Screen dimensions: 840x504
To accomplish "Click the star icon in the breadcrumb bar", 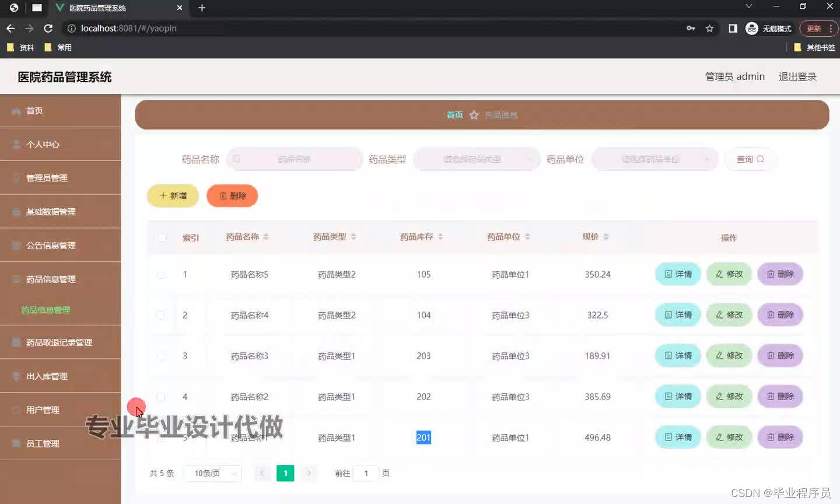I will coord(474,115).
